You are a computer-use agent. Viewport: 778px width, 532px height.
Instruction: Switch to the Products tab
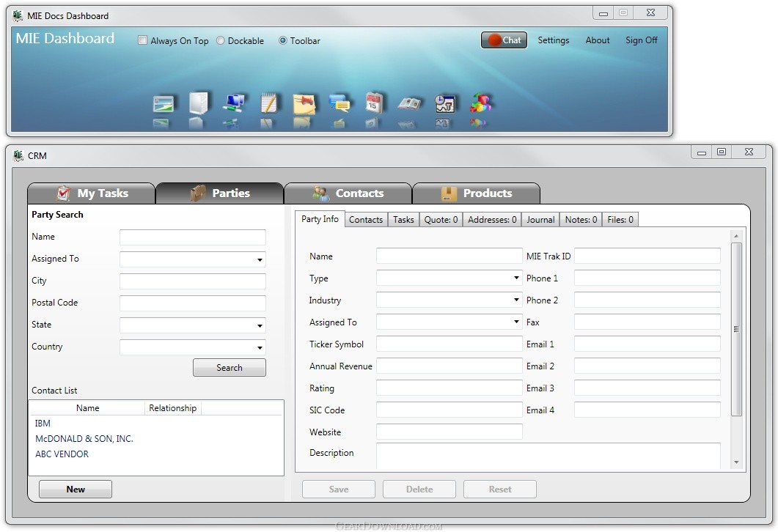477,193
